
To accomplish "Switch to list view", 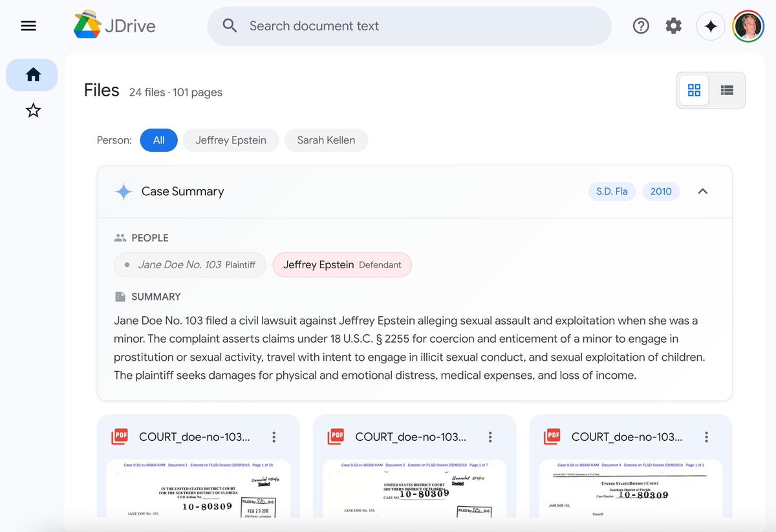I will [x=727, y=90].
